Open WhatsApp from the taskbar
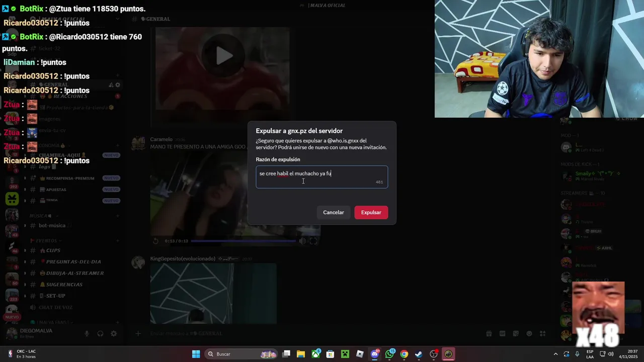The image size is (644, 362). click(390, 354)
